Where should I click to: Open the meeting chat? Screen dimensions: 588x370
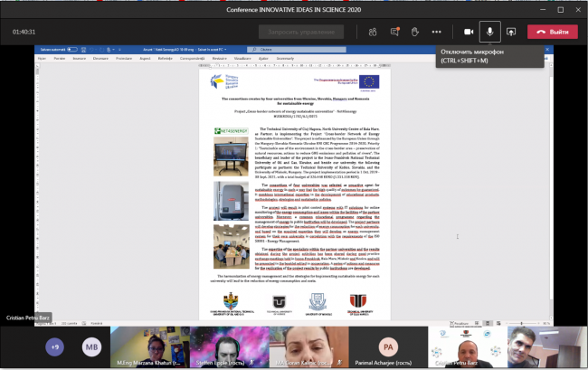click(393, 31)
